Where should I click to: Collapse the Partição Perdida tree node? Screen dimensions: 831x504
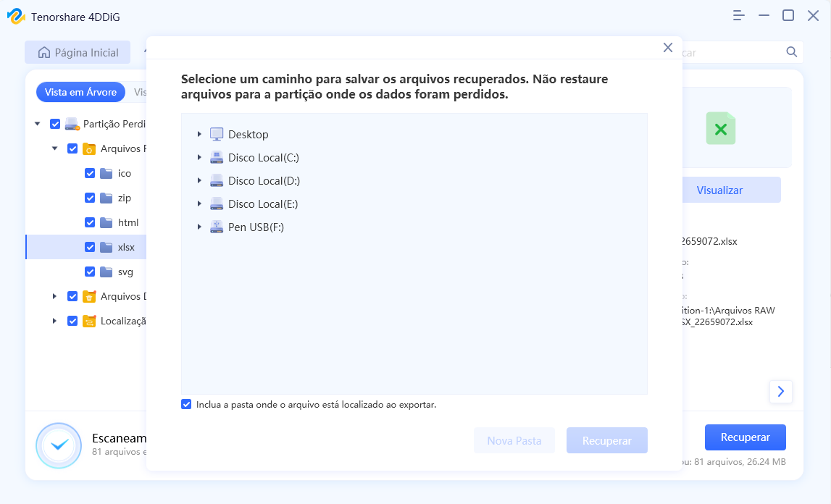pos(38,123)
